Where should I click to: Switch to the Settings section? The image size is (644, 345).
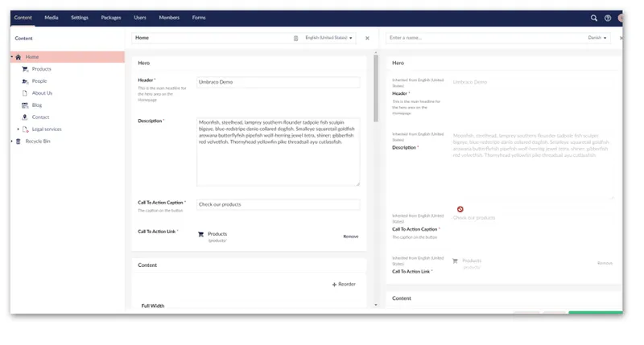pyautogui.click(x=80, y=18)
